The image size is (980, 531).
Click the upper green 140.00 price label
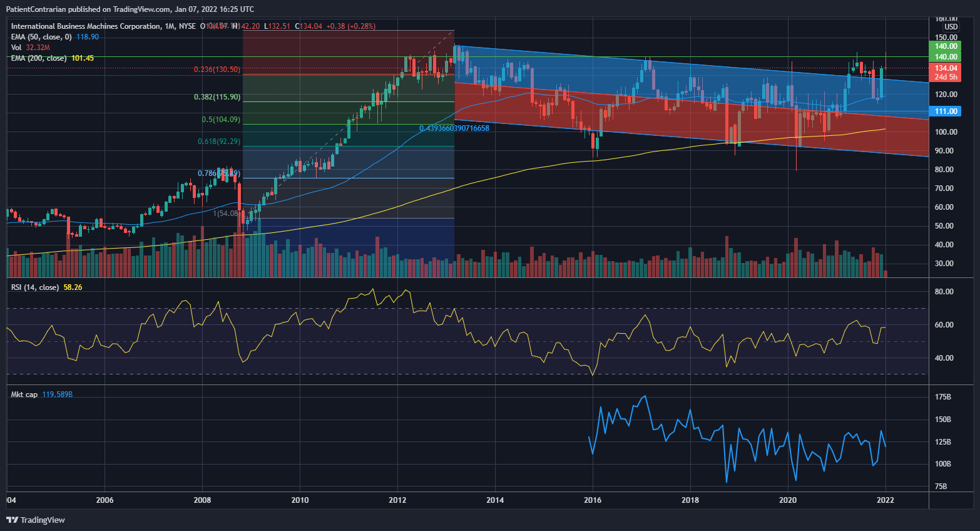click(946, 46)
